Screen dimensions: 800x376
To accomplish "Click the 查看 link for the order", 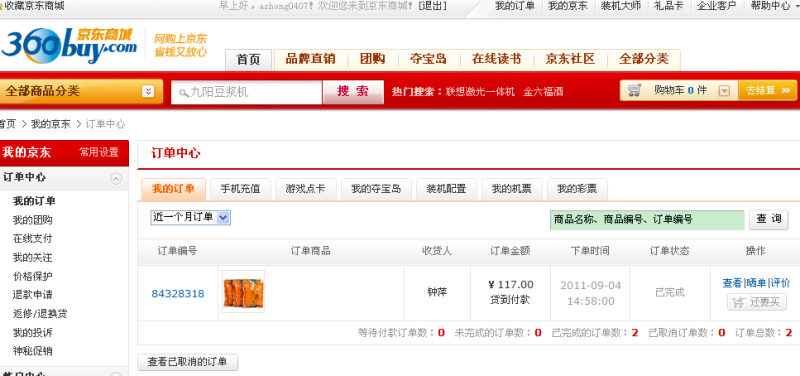I will tap(732, 283).
